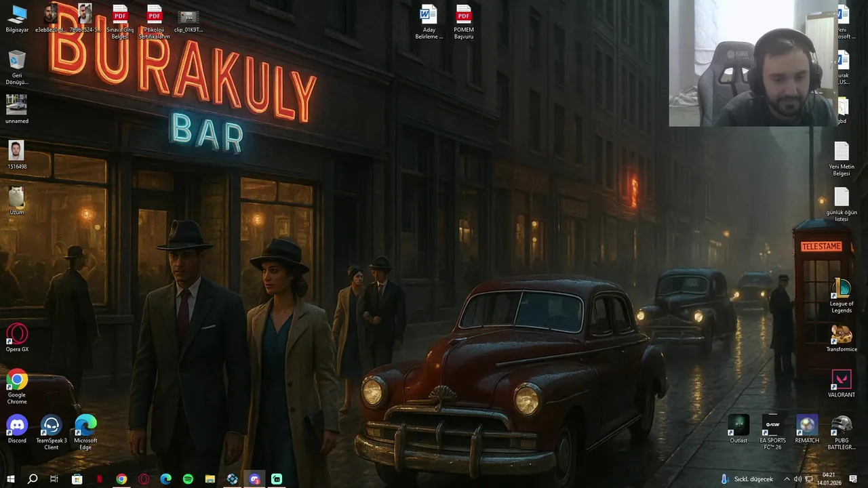Viewport: 868px width, 488px height.
Task: Open the Geri Dönüşüm recycle bin
Action: 17,68
